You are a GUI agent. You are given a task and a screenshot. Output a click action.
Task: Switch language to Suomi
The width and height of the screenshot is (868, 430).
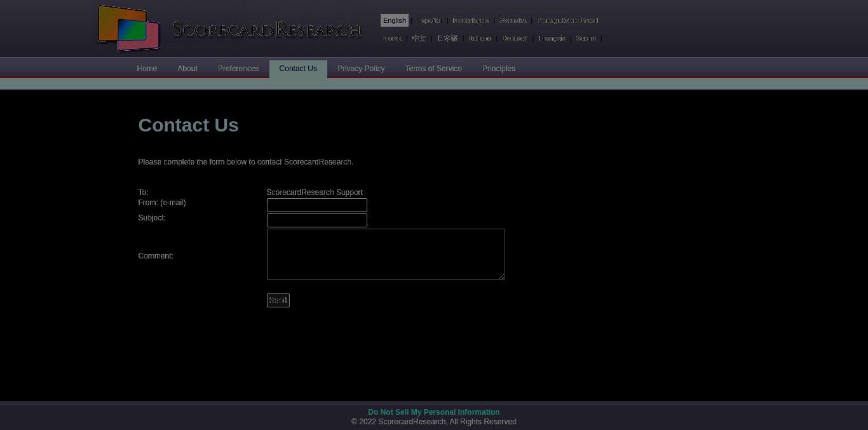point(586,38)
